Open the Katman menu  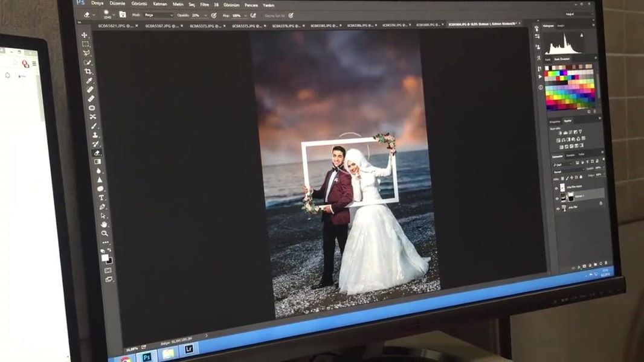(x=159, y=4)
